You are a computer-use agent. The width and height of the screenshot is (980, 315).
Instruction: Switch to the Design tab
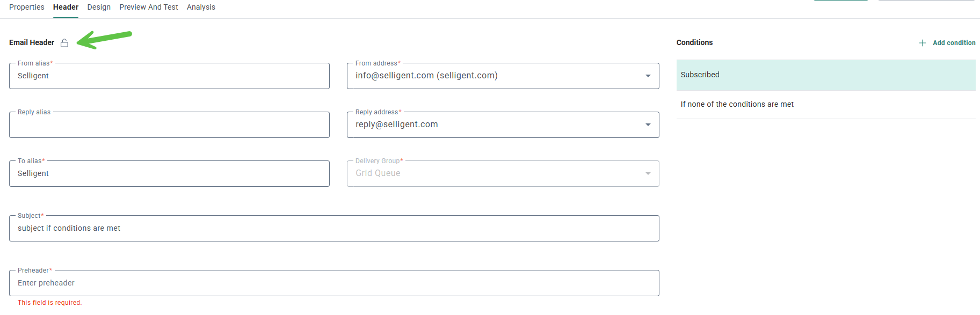coord(99,7)
